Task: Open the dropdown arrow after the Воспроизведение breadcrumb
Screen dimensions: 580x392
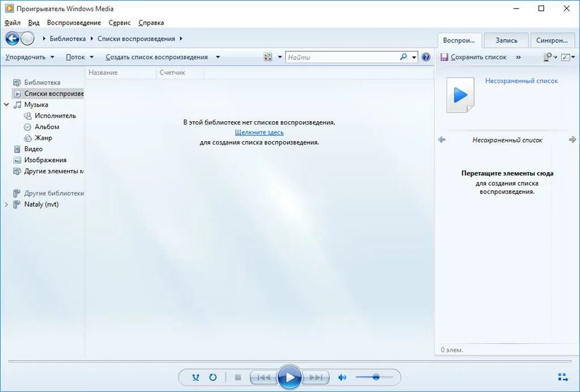Action: 181,39
